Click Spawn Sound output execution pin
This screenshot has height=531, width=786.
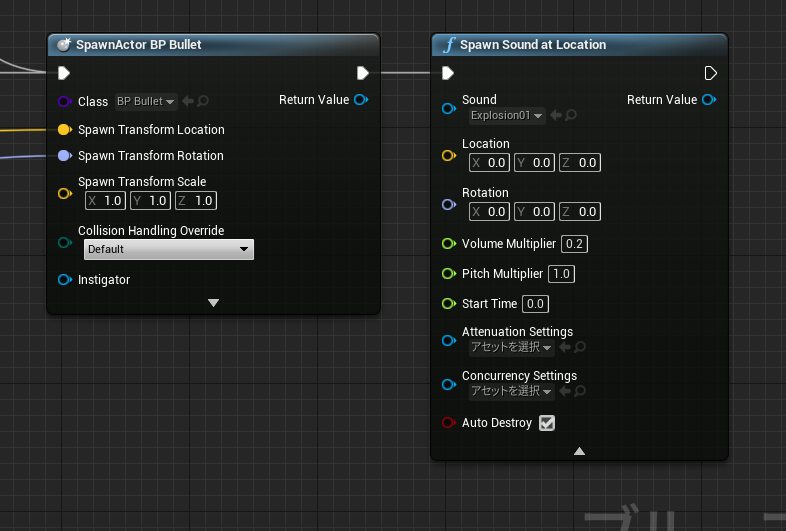point(710,73)
